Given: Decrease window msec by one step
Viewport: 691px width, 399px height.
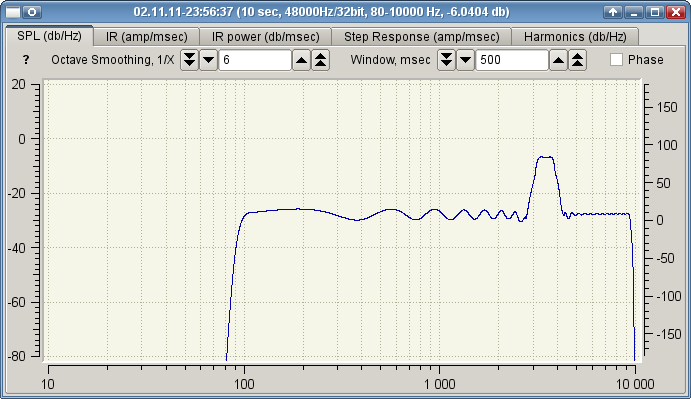Looking at the screenshot, I should [466, 60].
